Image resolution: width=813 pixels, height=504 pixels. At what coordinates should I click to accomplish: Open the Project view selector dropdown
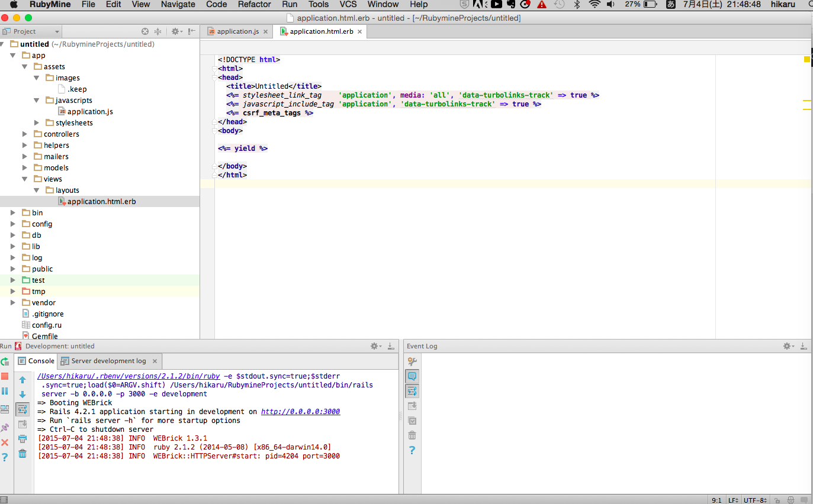(31, 31)
